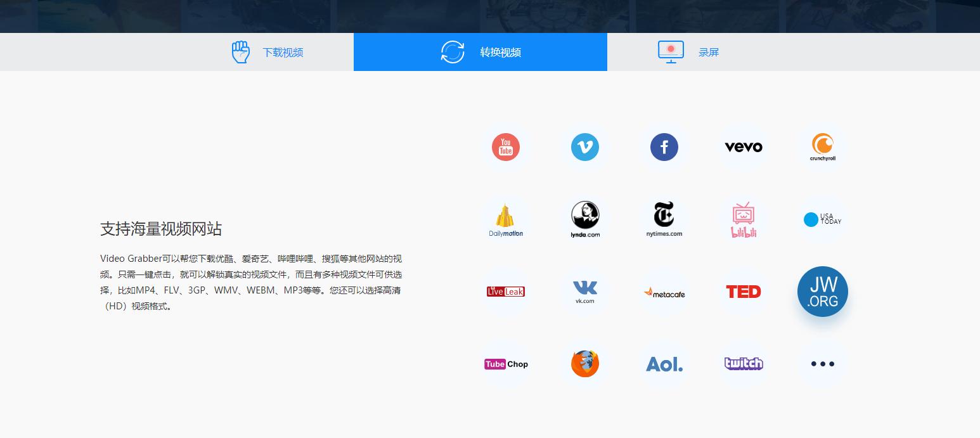Image resolution: width=980 pixels, height=438 pixels.
Task: Switch to the 下载视频 tab
Action: 266,52
